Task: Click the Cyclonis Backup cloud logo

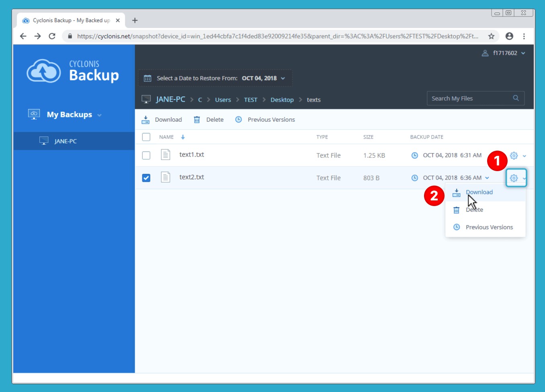Action: tap(44, 71)
